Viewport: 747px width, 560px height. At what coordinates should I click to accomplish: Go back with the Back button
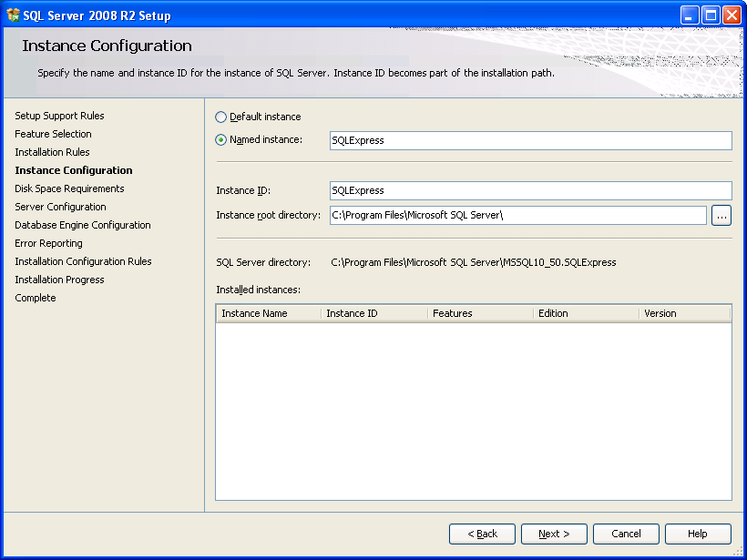[x=482, y=534]
